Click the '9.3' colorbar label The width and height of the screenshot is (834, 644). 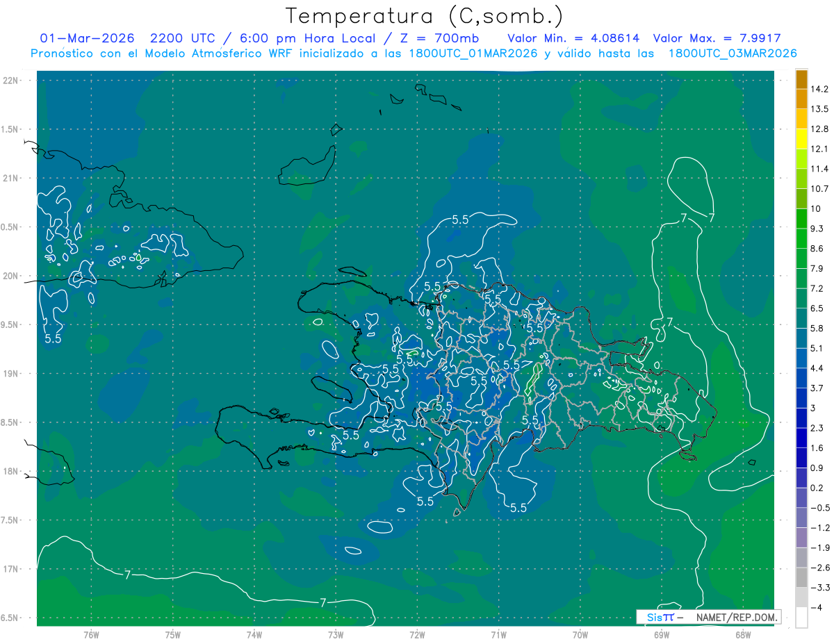[x=817, y=229]
